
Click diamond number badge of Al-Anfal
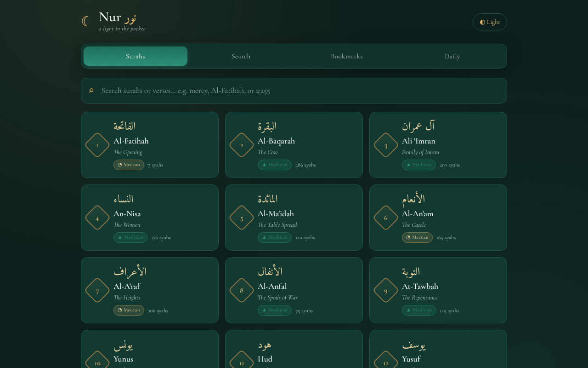click(242, 290)
